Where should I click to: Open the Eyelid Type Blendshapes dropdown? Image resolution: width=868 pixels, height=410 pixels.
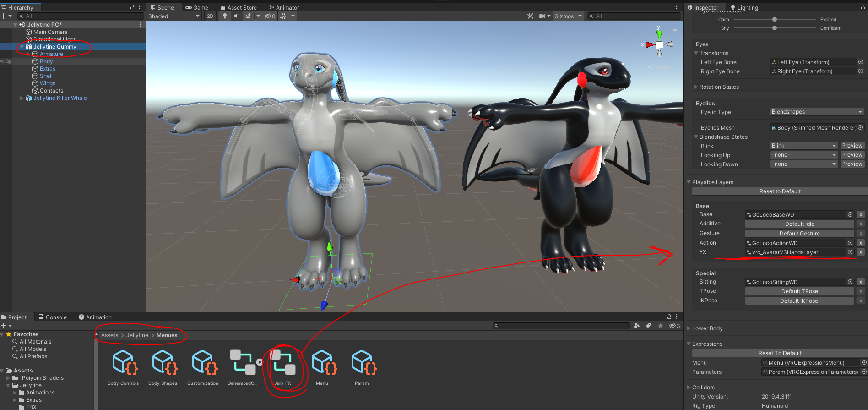tap(817, 112)
